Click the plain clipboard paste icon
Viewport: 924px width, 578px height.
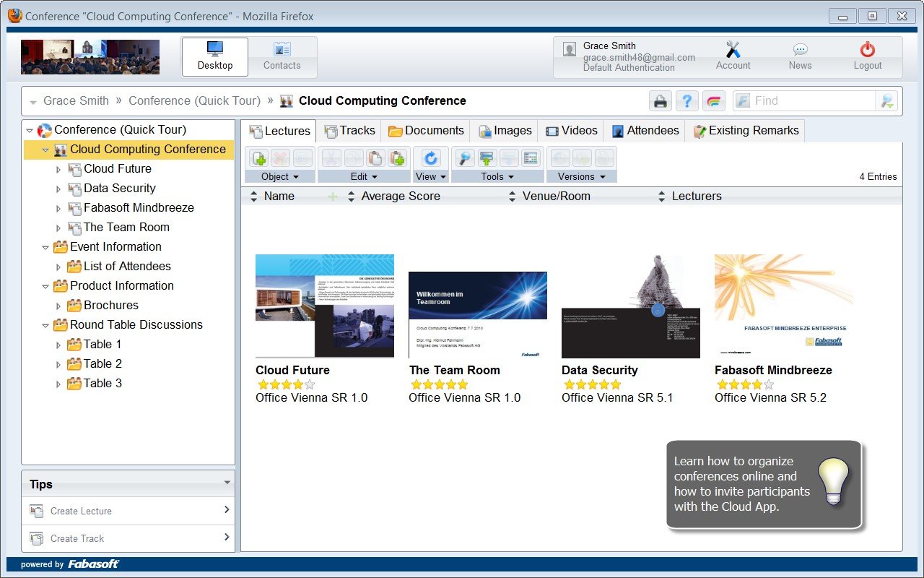[x=375, y=158]
